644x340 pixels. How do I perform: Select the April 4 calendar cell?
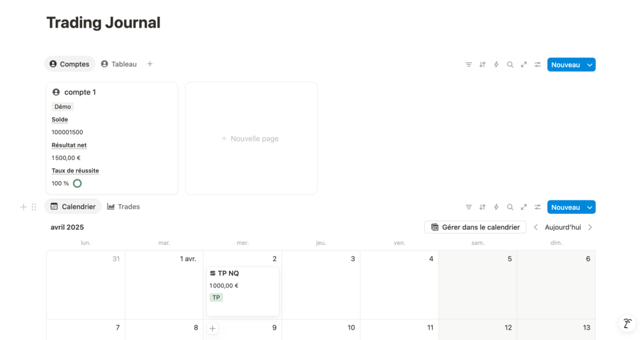pyautogui.click(x=400, y=285)
